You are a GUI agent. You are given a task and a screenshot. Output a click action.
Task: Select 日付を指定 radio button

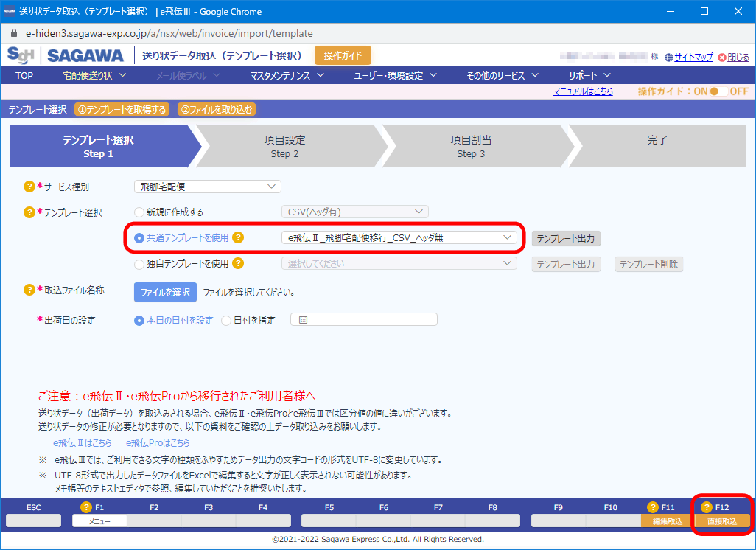click(225, 321)
